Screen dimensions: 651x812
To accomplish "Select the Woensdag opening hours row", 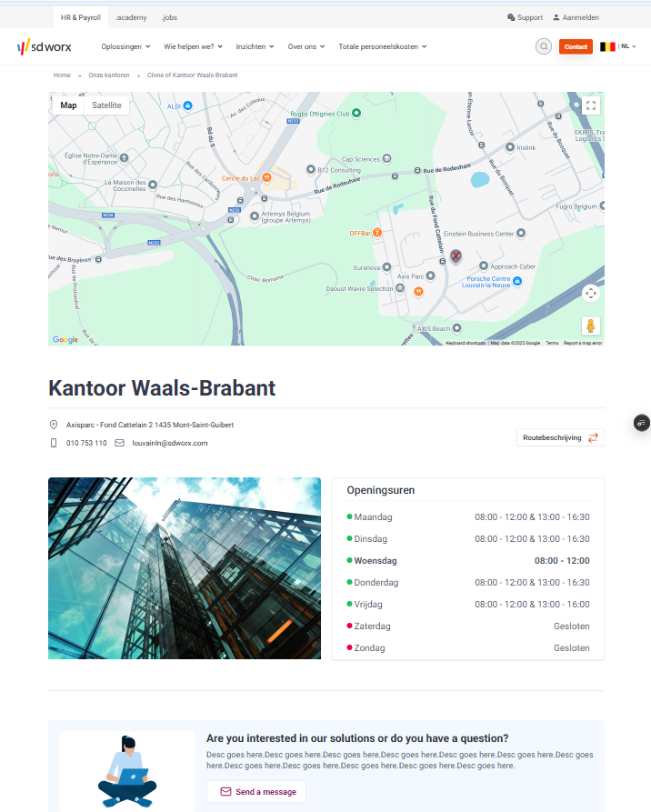I will pos(468,561).
